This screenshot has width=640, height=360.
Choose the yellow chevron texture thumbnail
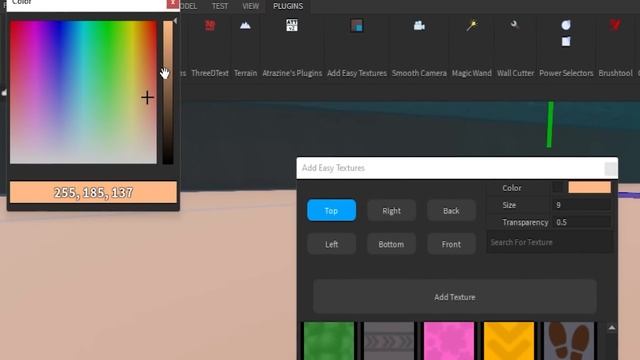click(509, 341)
